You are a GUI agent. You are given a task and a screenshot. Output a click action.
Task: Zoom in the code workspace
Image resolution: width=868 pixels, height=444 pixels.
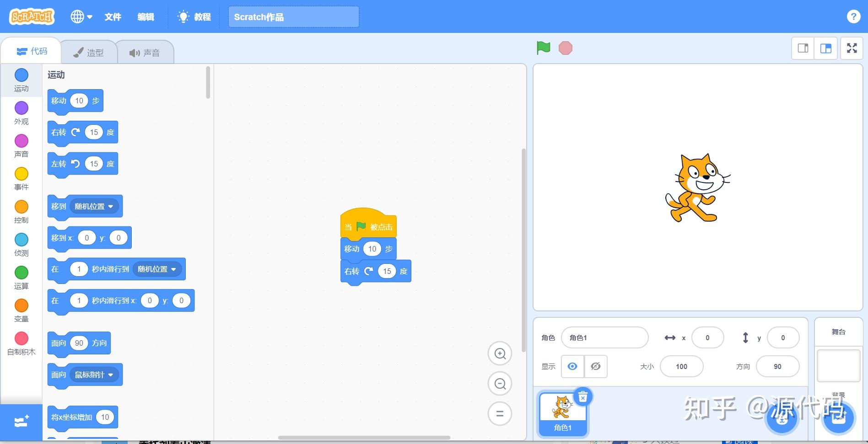[500, 353]
